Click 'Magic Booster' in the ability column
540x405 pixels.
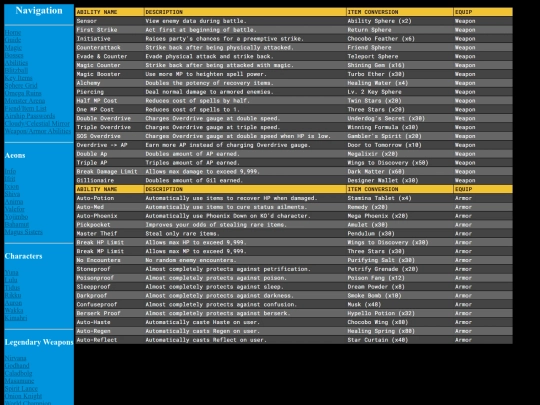click(x=98, y=74)
